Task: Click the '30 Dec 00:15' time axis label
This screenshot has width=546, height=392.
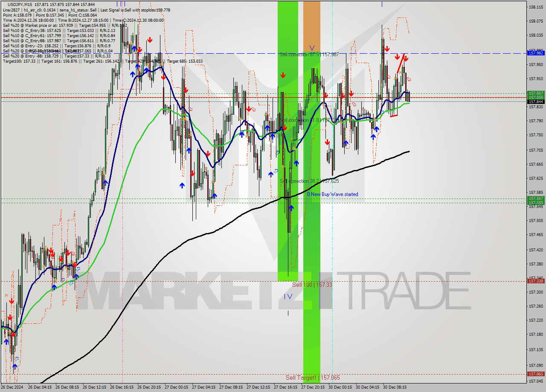Action: tap(341, 387)
